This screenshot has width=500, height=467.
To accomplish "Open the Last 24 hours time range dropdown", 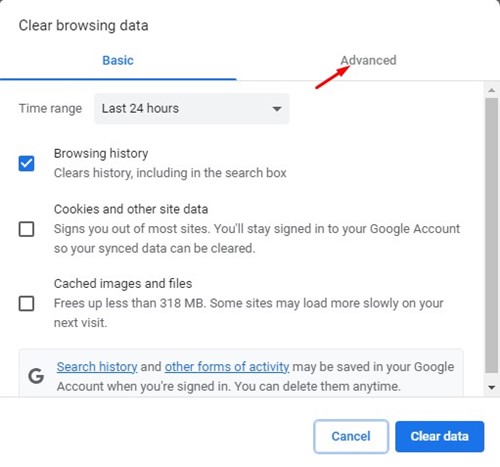I will 192,109.
